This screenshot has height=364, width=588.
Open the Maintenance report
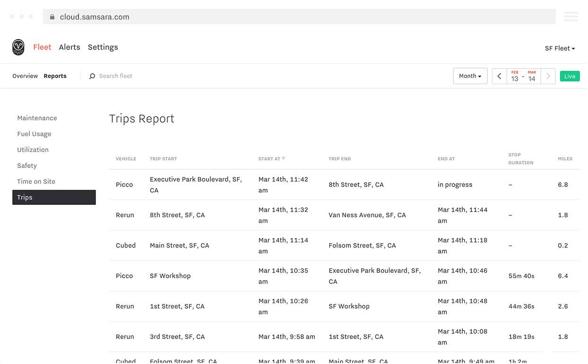tap(37, 118)
